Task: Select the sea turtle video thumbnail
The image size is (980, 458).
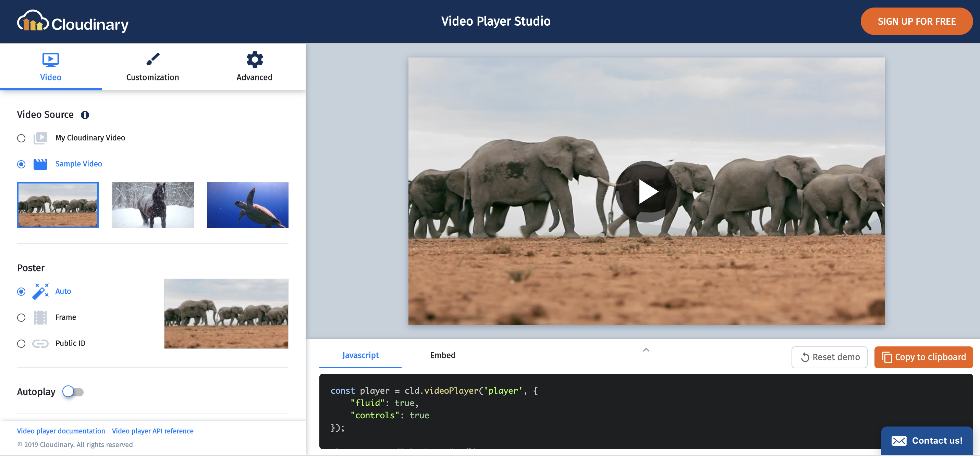Action: [247, 205]
